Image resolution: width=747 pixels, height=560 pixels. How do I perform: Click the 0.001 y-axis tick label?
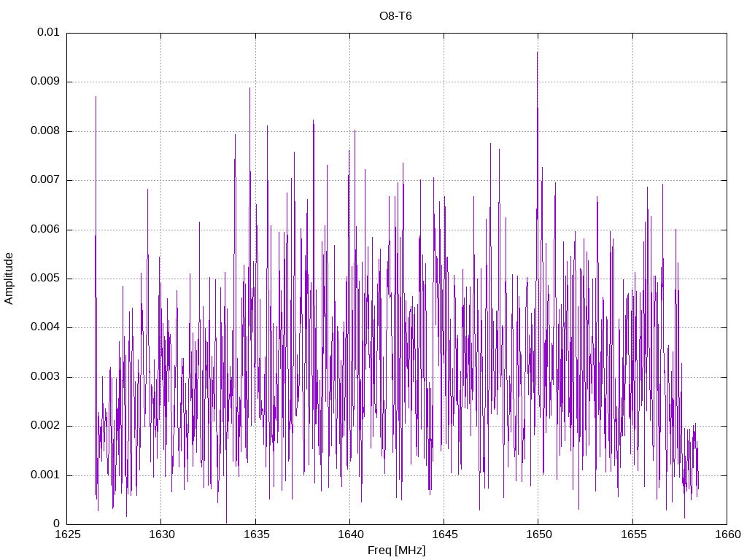[x=44, y=475]
